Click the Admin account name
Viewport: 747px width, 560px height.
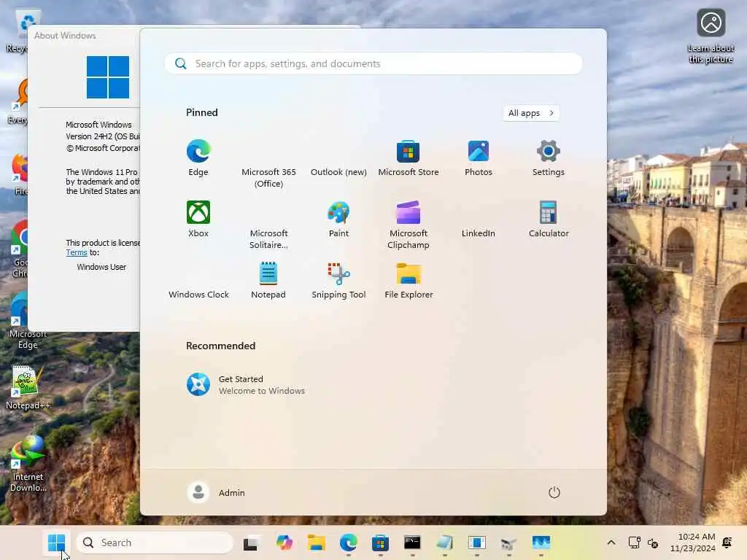(x=231, y=493)
